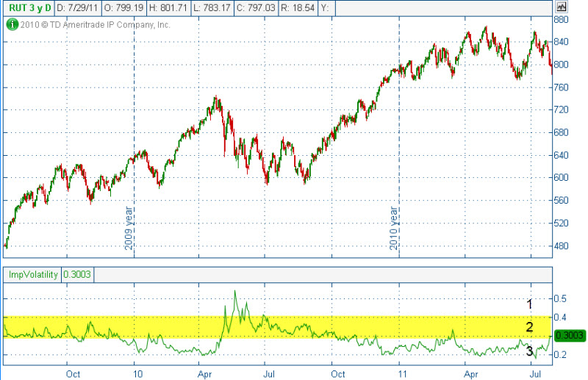The width and height of the screenshot is (588, 380).
Task: Click the 0.2 volatility axis label
Action: point(560,355)
